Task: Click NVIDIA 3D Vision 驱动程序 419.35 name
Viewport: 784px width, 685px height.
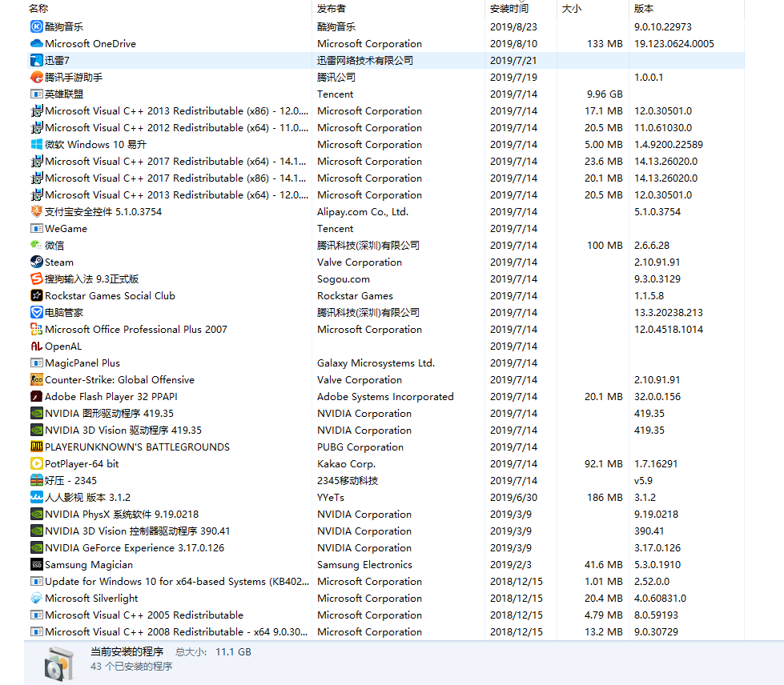Action: (123, 431)
